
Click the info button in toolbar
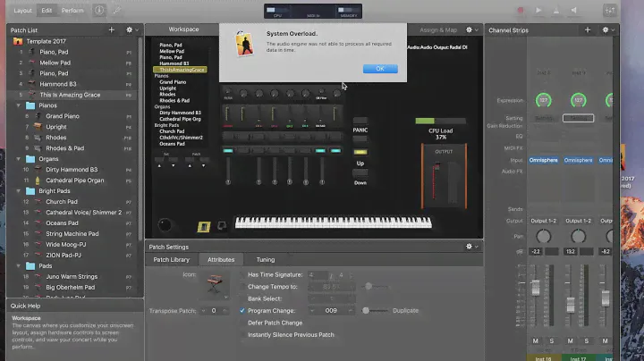(x=97, y=11)
